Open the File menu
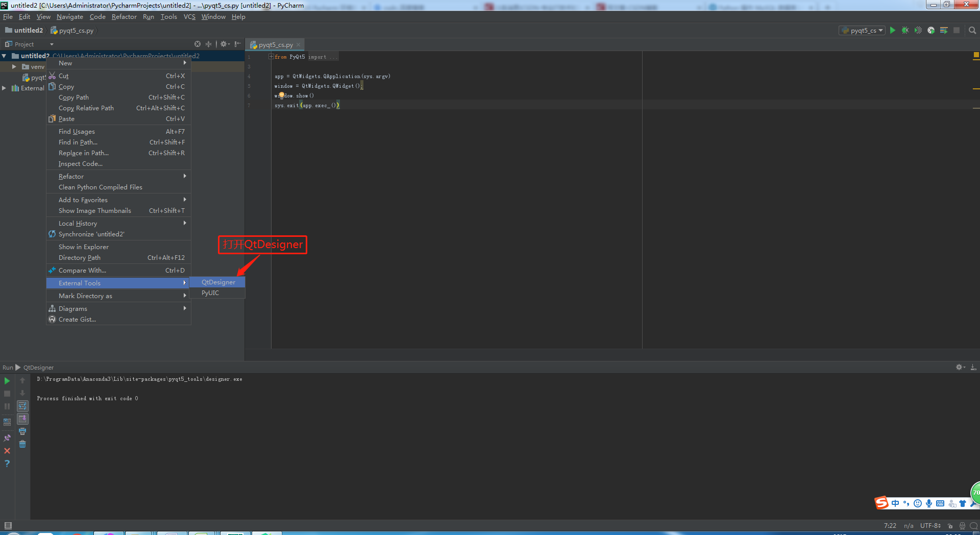 point(8,17)
